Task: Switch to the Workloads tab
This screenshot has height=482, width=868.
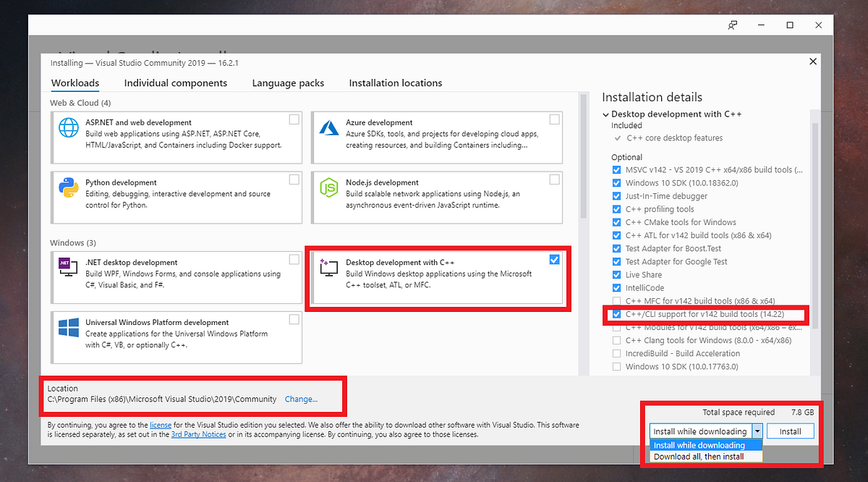Action: [x=75, y=83]
